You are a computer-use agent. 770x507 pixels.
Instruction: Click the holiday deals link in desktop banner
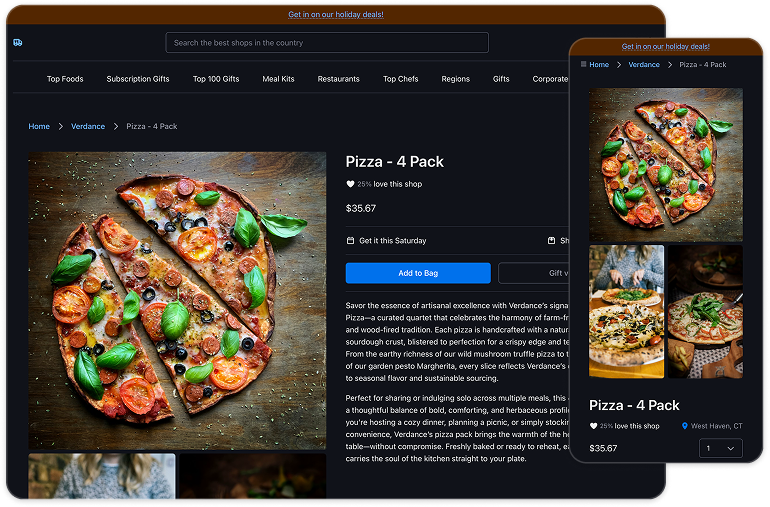(x=336, y=15)
